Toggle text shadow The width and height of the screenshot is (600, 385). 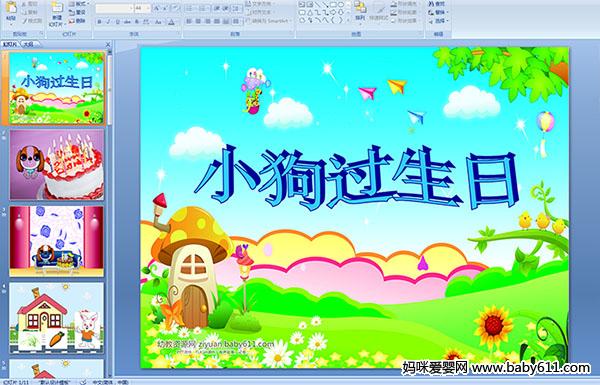[137, 22]
